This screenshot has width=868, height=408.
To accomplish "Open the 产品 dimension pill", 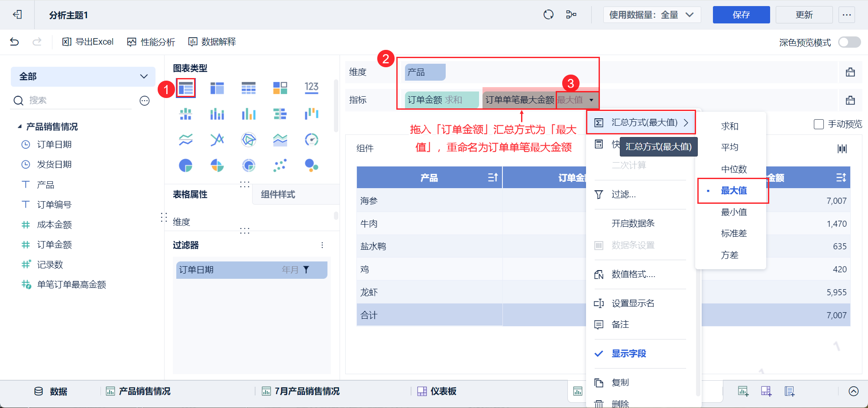I will click(x=425, y=72).
